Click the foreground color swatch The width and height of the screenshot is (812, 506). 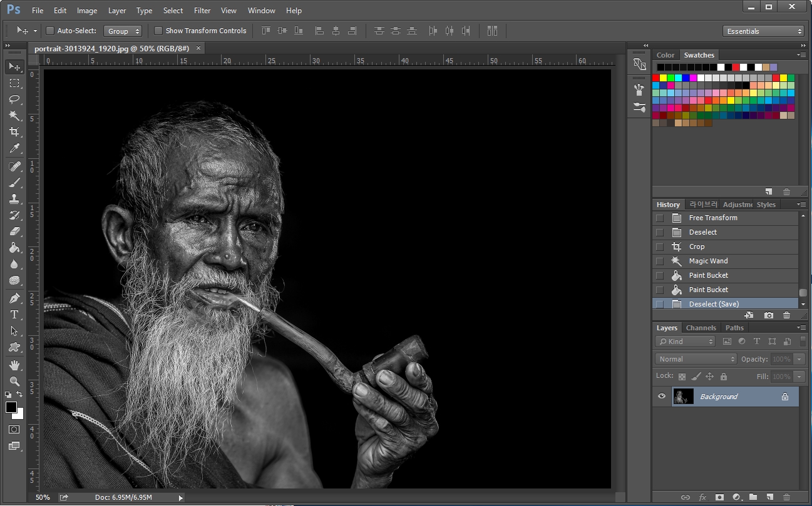(x=11, y=408)
